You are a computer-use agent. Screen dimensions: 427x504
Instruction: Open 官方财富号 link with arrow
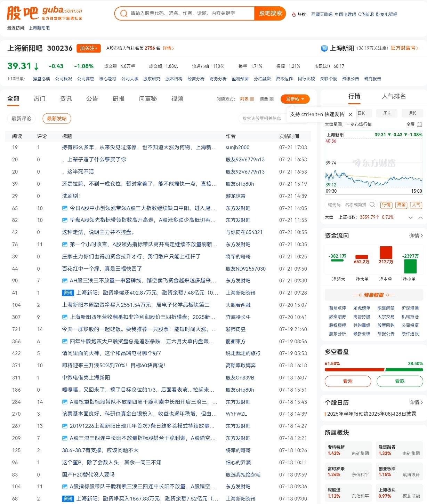[405, 48]
